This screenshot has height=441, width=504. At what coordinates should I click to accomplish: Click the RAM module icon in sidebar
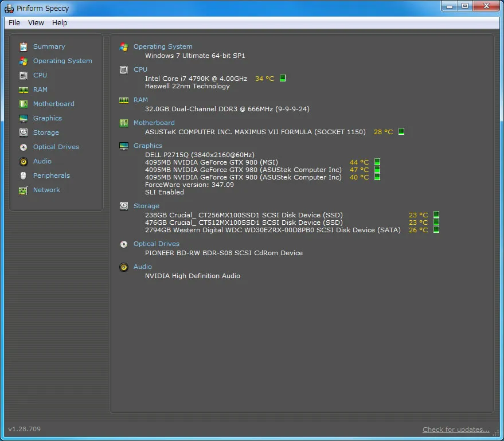coord(23,89)
